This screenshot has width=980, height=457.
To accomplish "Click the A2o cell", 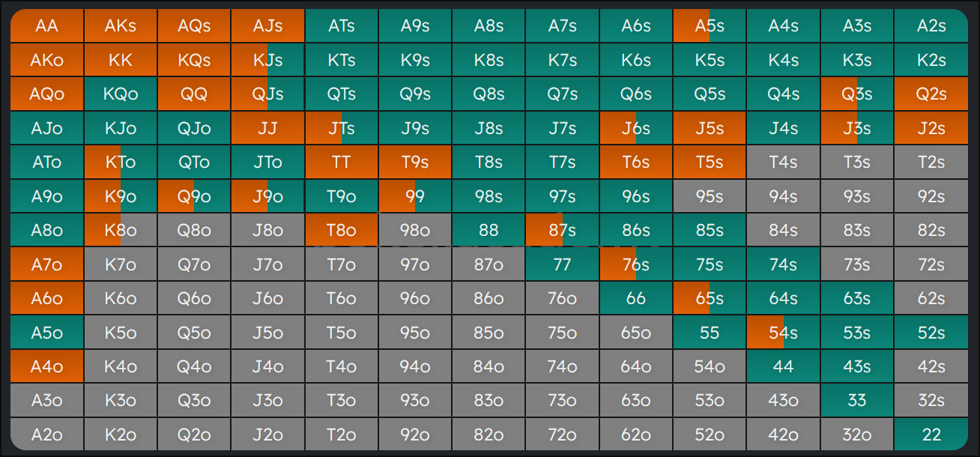I will pos(46,435).
